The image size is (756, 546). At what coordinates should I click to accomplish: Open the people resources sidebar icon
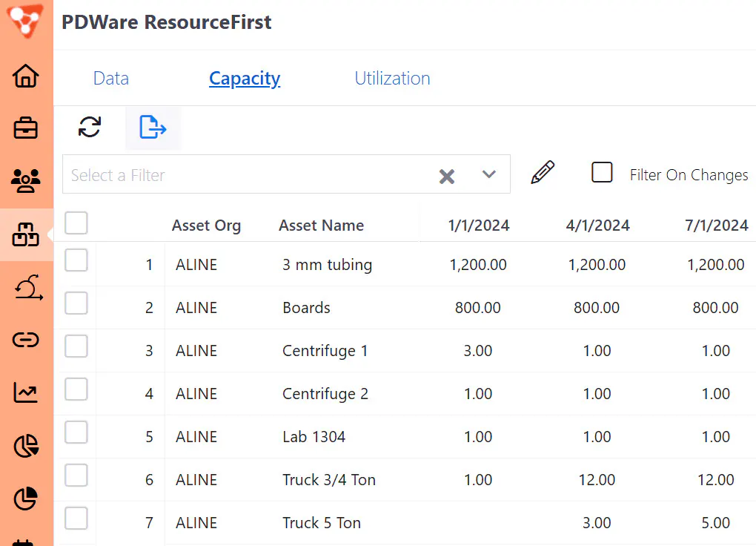(26, 181)
